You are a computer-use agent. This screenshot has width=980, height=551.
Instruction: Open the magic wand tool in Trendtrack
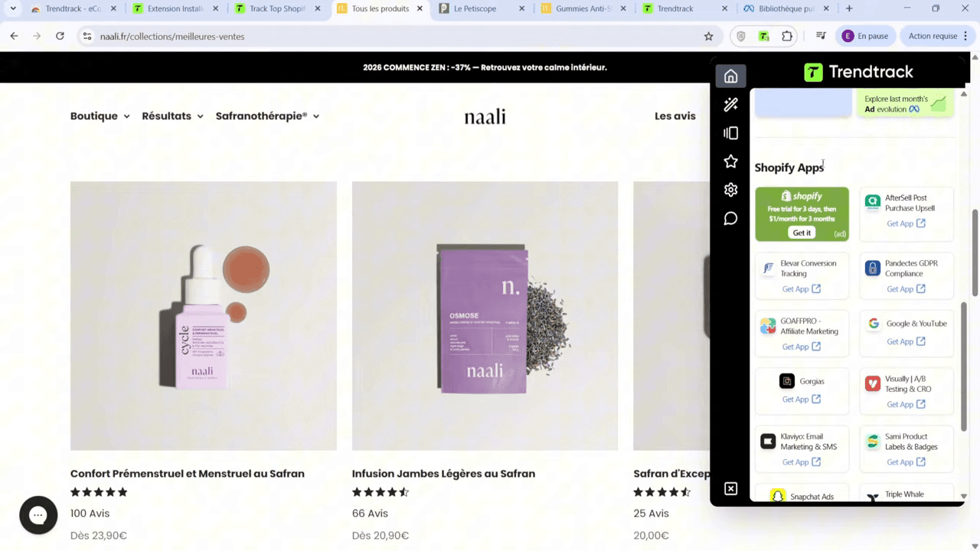click(730, 105)
